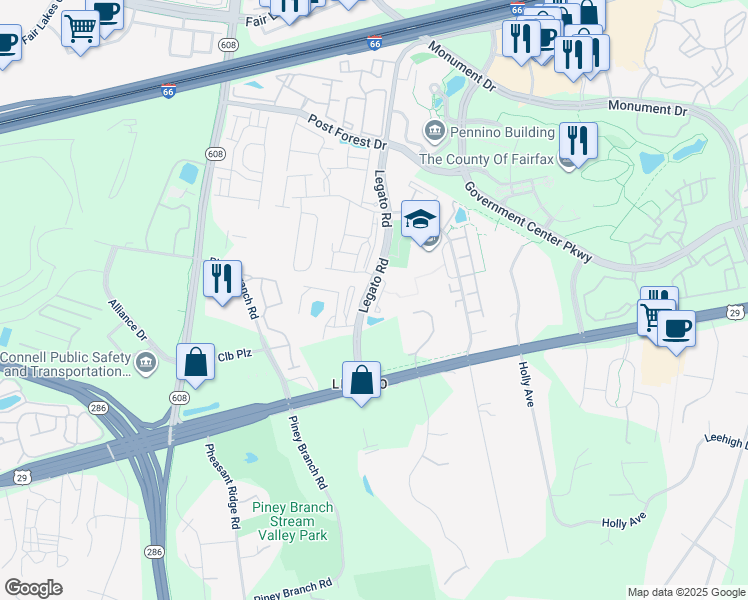Click shopping cart marker near Fair Lakes

point(81,30)
